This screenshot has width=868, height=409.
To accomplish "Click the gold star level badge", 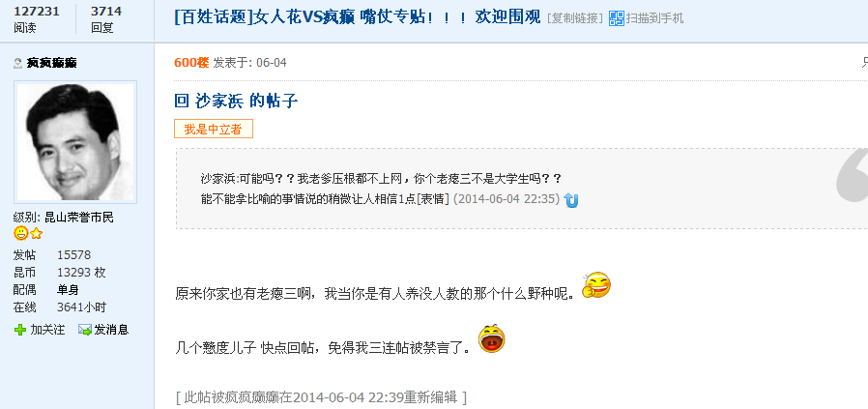I will tap(36, 234).
